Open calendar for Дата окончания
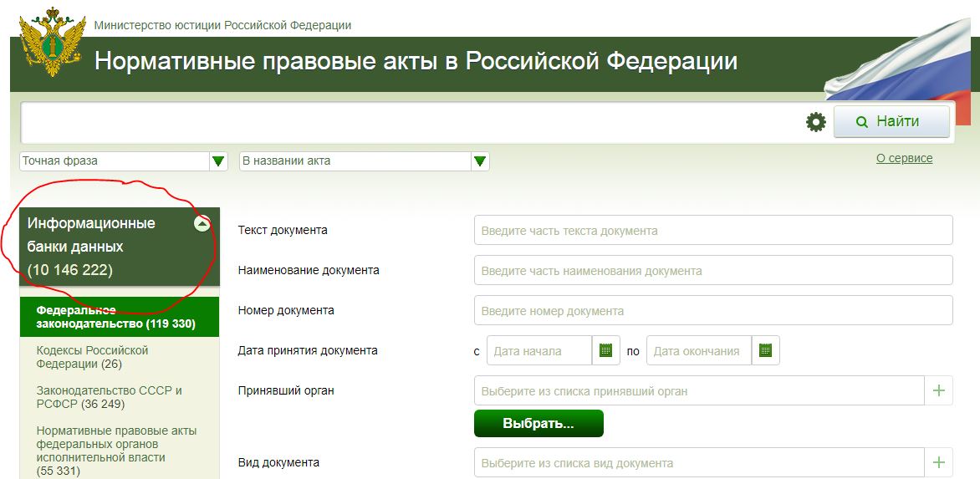 (x=766, y=350)
